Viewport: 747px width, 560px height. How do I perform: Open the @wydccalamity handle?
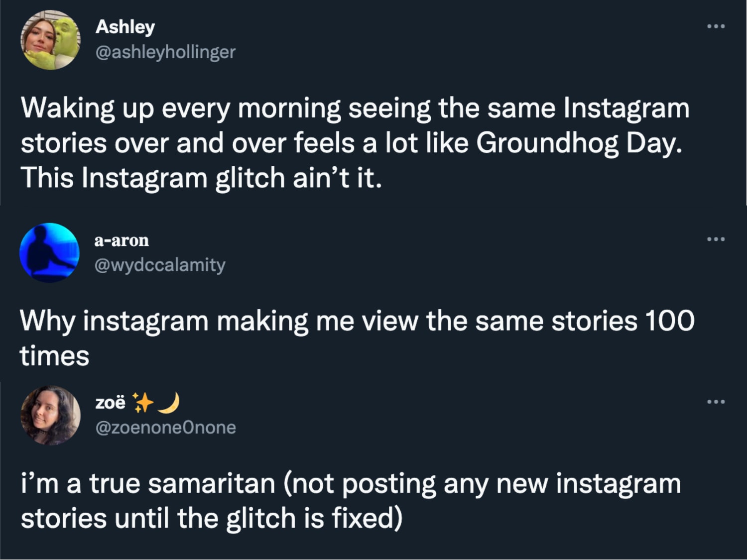point(160,265)
